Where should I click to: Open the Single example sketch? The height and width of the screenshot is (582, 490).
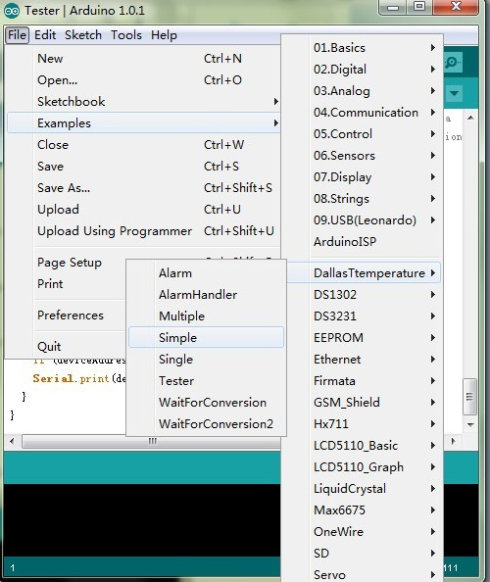206,359
